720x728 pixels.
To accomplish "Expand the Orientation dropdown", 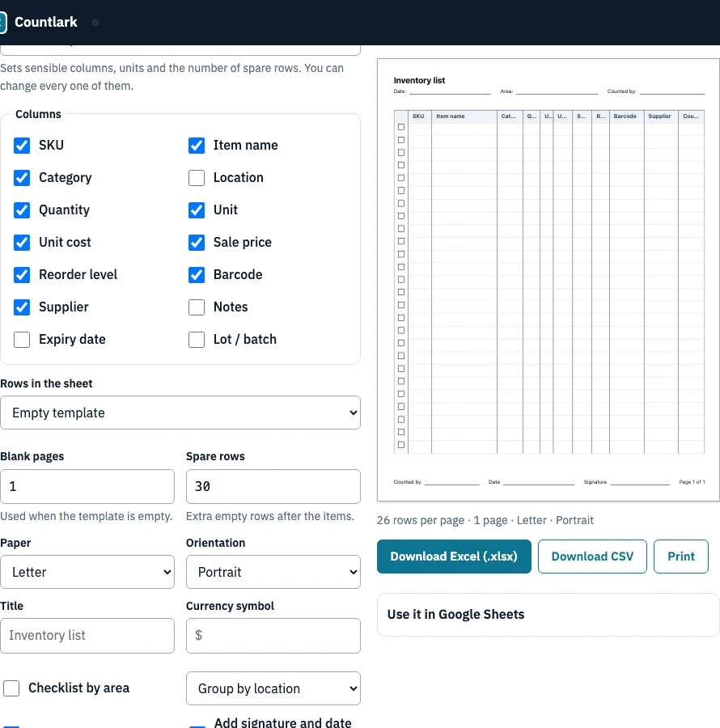I will [273, 572].
